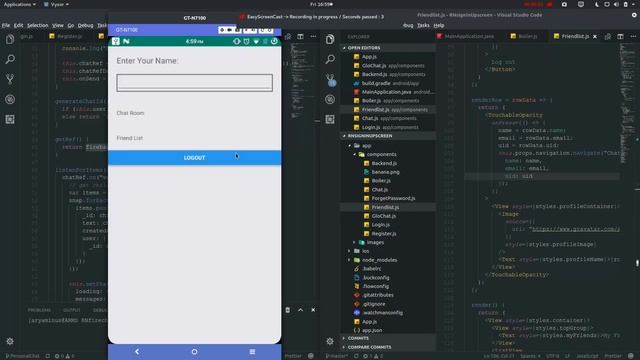Collapse the RNSIGNINUPSCREEN project section

[388, 136]
